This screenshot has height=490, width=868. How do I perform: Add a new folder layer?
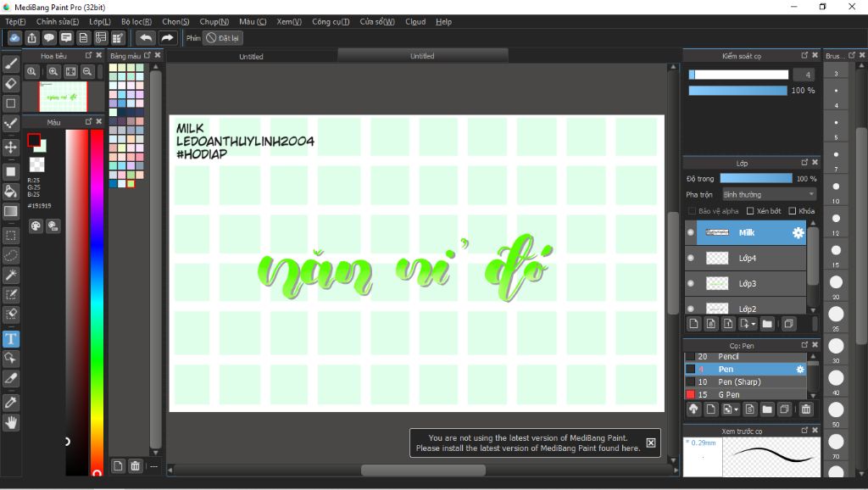click(x=766, y=324)
